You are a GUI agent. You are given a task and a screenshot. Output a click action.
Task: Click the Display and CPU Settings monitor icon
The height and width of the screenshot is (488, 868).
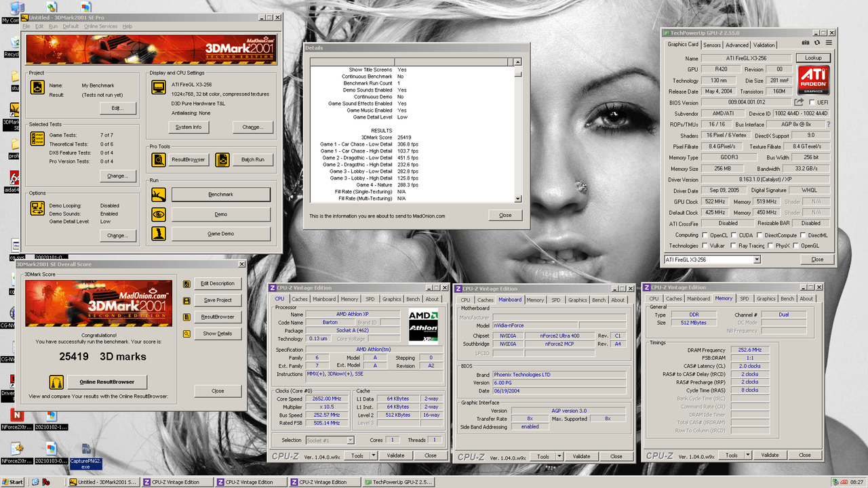158,87
